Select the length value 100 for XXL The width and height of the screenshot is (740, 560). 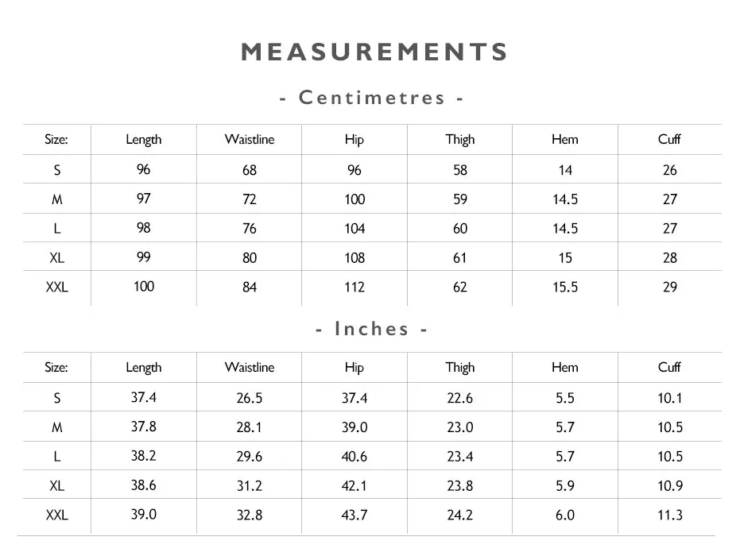(143, 287)
